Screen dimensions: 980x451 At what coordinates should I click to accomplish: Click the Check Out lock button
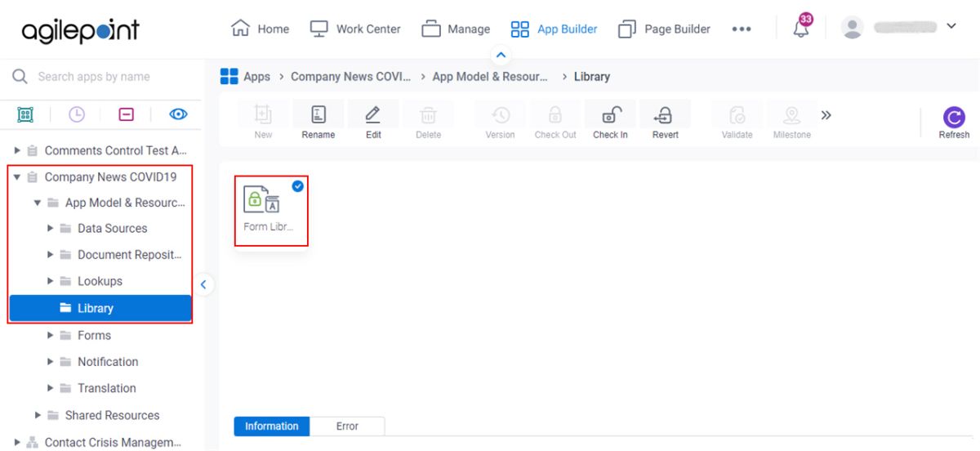coord(555,122)
